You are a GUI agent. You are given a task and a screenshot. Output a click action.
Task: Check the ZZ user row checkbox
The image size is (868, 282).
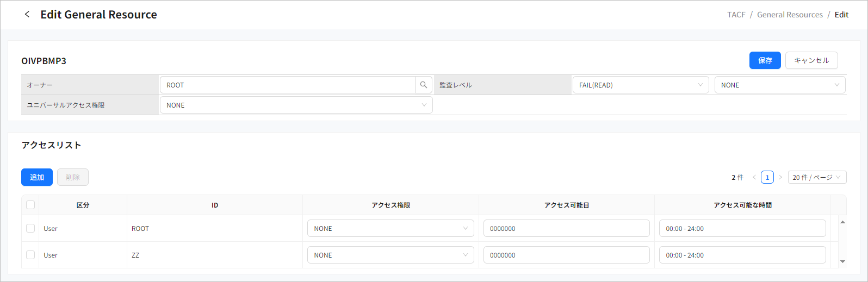pos(30,255)
